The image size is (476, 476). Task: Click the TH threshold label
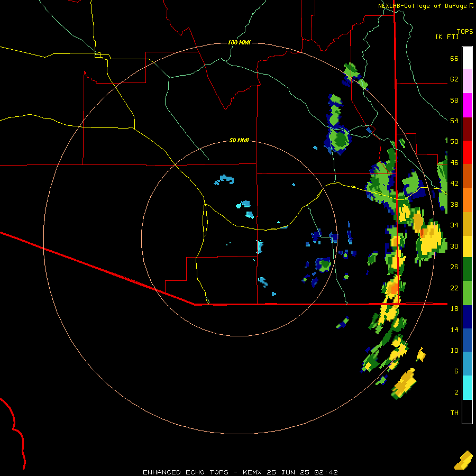coord(454,413)
